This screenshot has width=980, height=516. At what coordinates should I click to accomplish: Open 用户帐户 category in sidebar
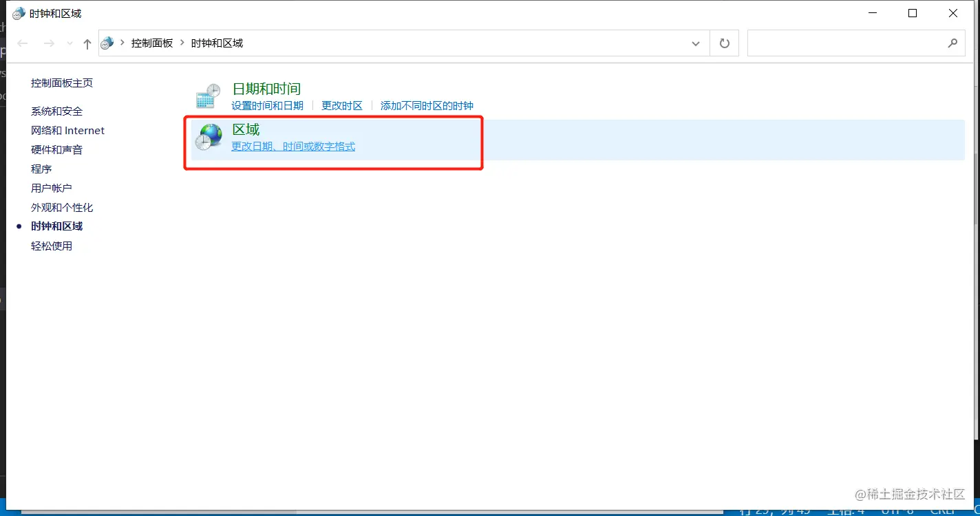(52, 189)
